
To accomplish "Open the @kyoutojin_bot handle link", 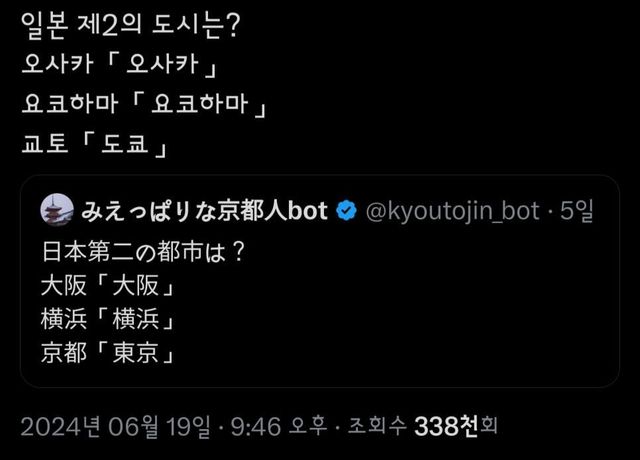I will 454,211.
